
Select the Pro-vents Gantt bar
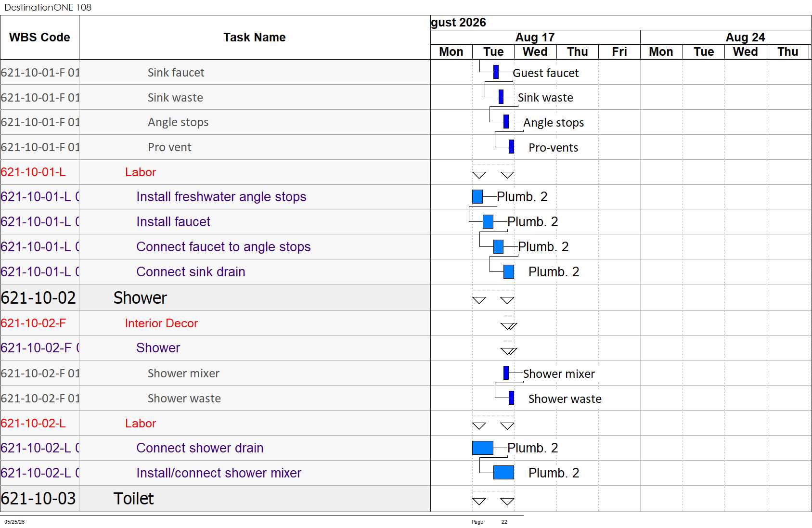tap(511, 146)
